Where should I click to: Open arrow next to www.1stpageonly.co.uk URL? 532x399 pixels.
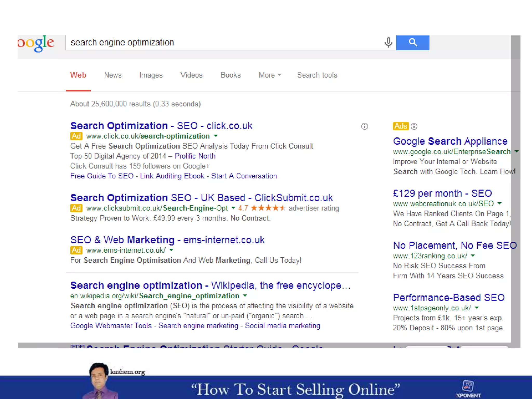click(x=477, y=308)
